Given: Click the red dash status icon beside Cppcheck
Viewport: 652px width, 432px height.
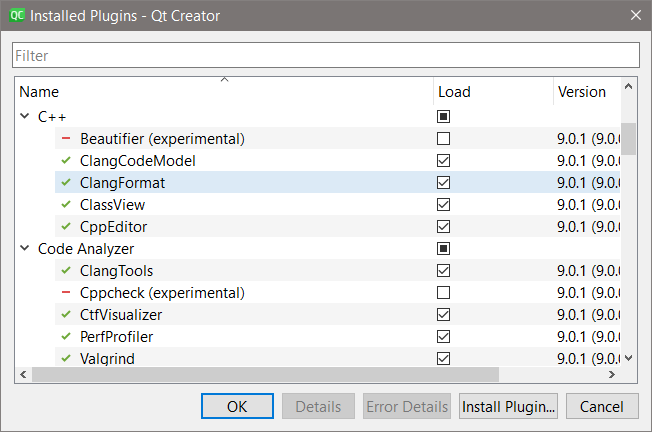Looking at the screenshot, I should coord(66,292).
